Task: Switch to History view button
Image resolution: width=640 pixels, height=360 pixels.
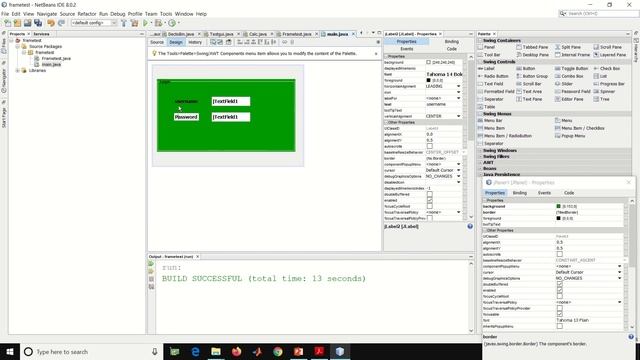Action: [195, 42]
